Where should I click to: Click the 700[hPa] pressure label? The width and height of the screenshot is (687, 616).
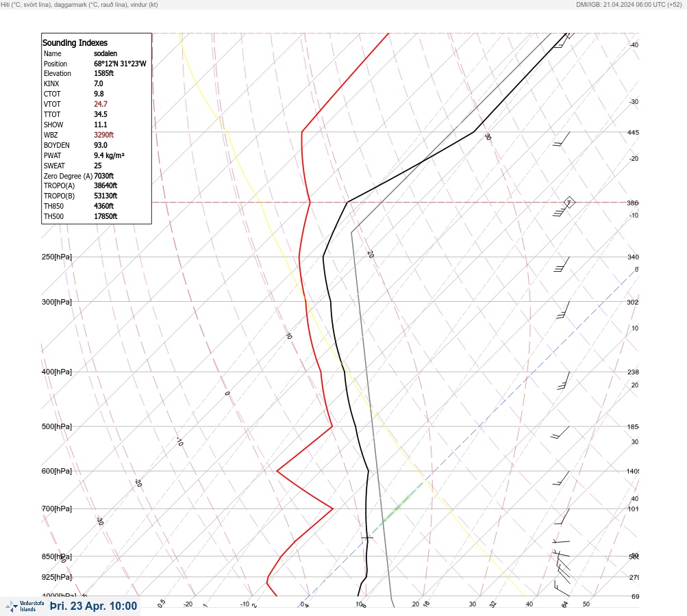57,509
